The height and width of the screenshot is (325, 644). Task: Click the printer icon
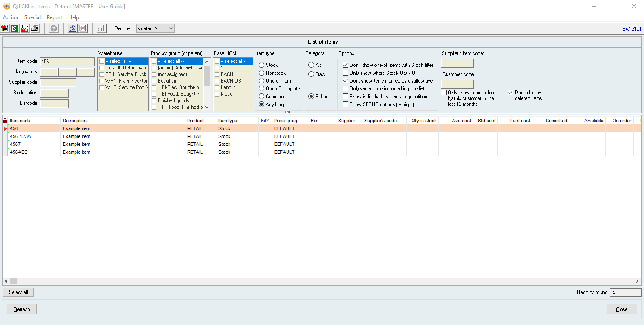pyautogui.click(x=35, y=28)
